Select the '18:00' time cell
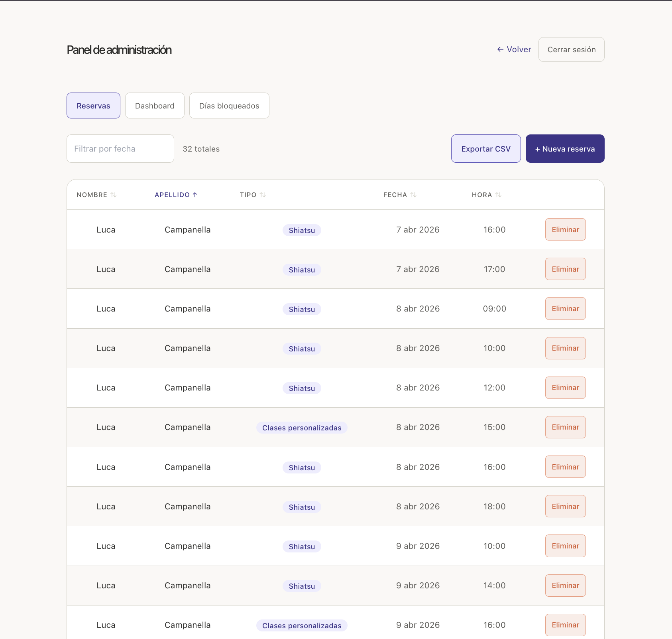Viewport: 672px width, 639px height. point(495,507)
